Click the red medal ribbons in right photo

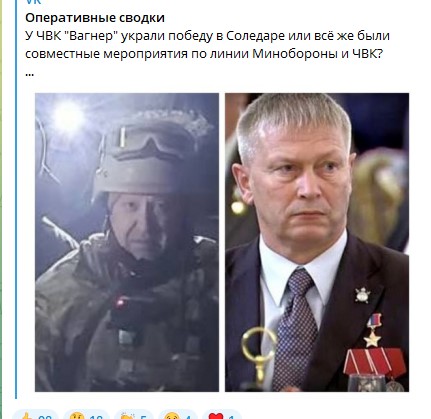(374, 362)
